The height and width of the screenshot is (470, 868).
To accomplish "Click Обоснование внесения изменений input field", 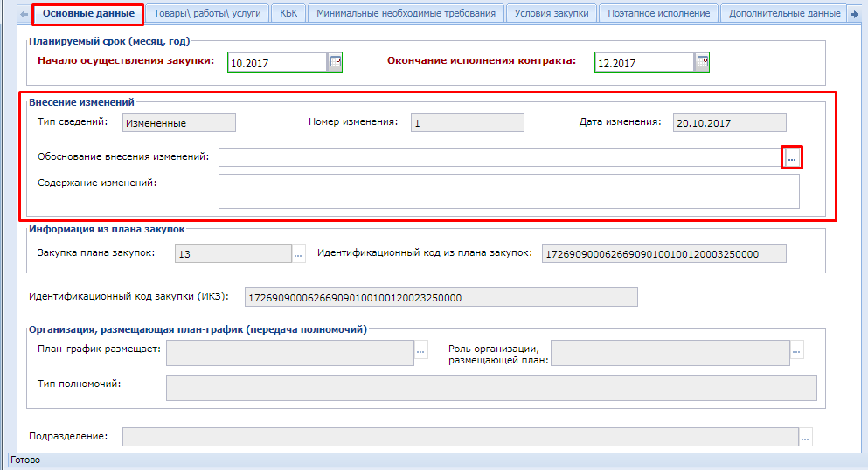I will pyautogui.click(x=499, y=157).
